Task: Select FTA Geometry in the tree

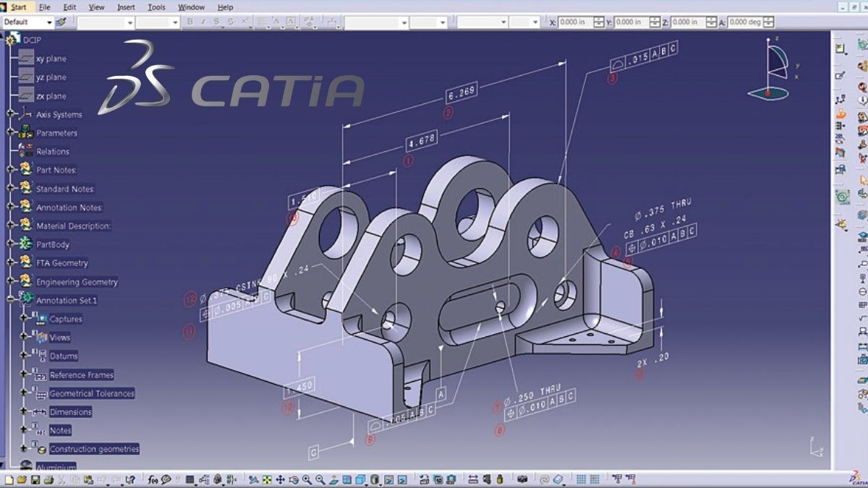Action: click(62, 263)
